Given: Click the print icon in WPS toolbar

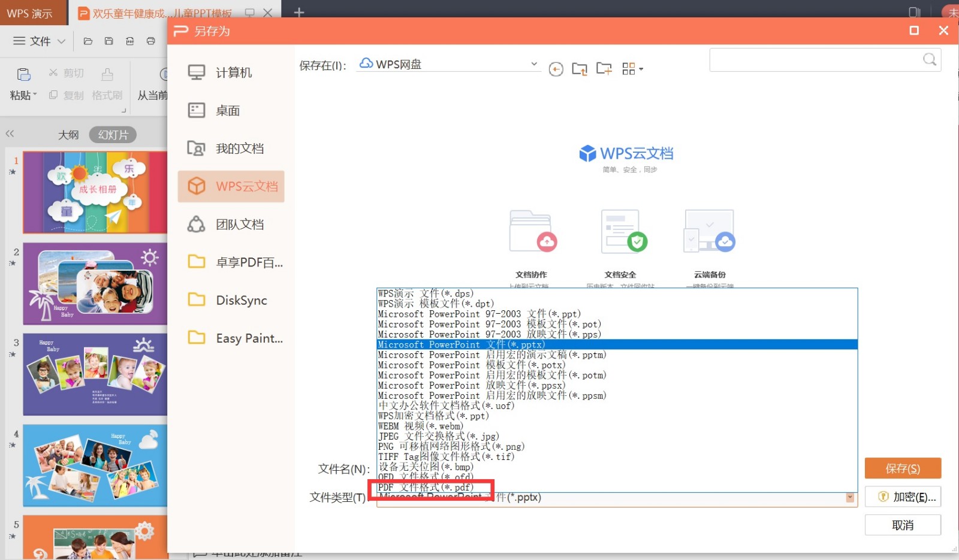Looking at the screenshot, I should click(151, 41).
